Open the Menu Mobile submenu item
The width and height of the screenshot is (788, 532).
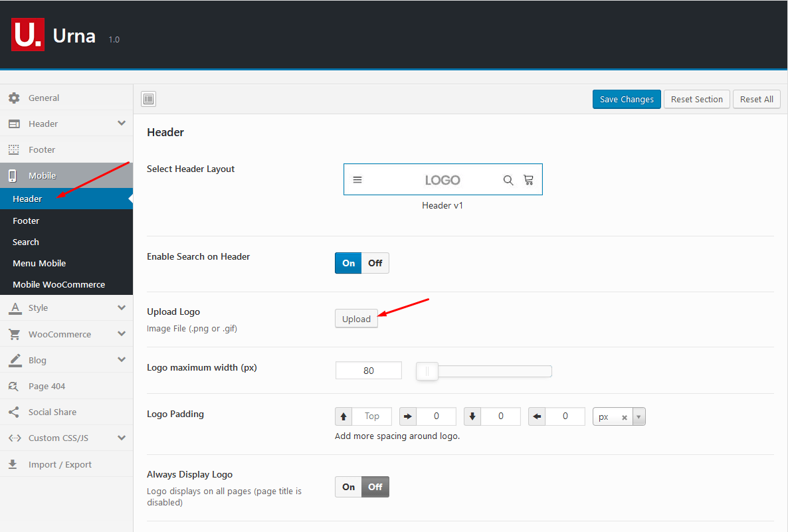click(x=66, y=263)
